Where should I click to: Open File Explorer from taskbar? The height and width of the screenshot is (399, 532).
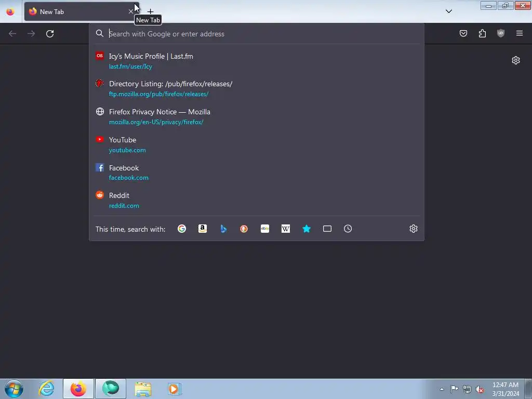coord(143,389)
